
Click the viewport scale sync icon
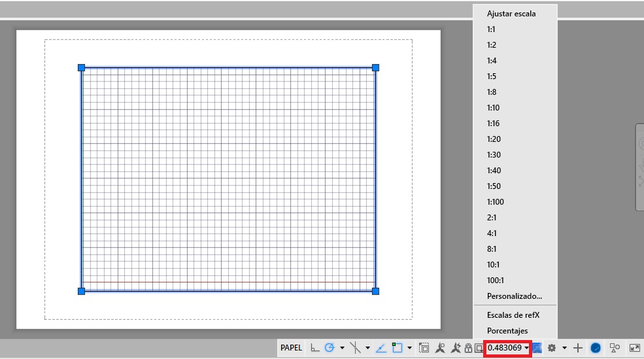click(x=479, y=349)
